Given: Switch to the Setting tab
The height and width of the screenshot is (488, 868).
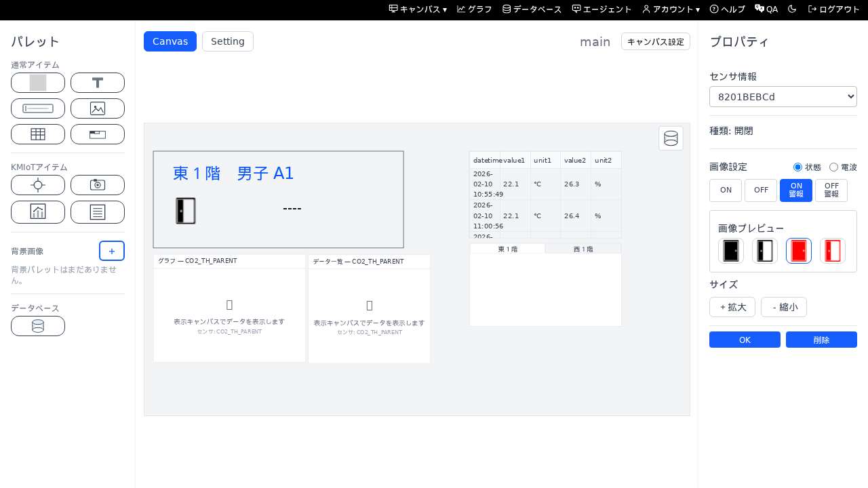Looking at the screenshot, I should click(228, 41).
